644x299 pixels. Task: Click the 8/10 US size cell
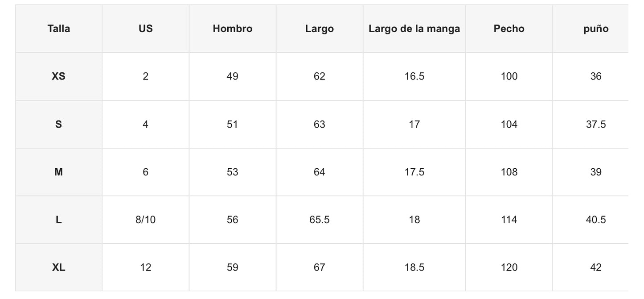(x=145, y=220)
